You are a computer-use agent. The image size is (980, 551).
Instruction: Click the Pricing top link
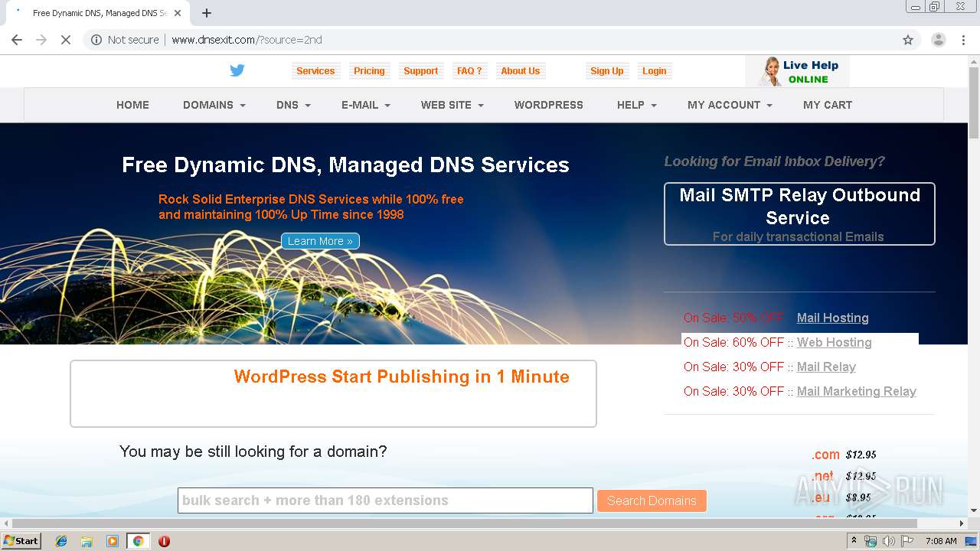tap(369, 71)
